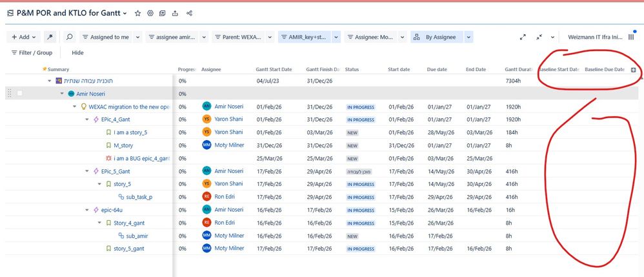Open structure settings gear icon

tap(150, 13)
